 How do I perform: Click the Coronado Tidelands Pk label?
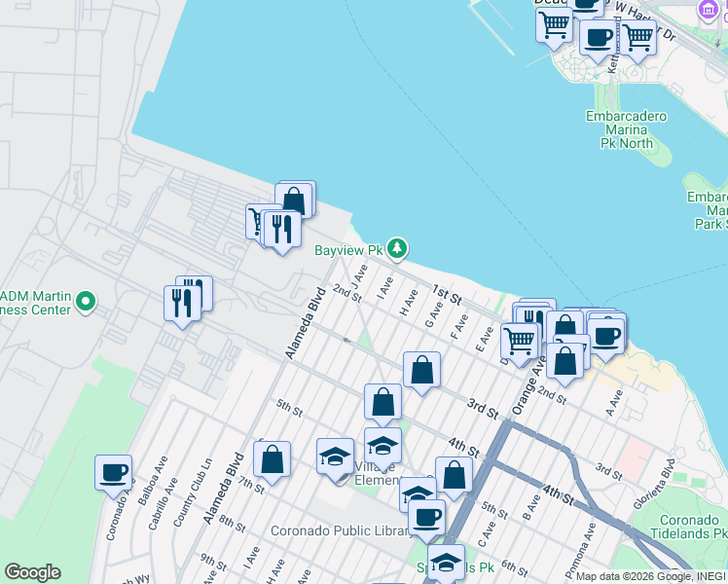click(x=689, y=527)
